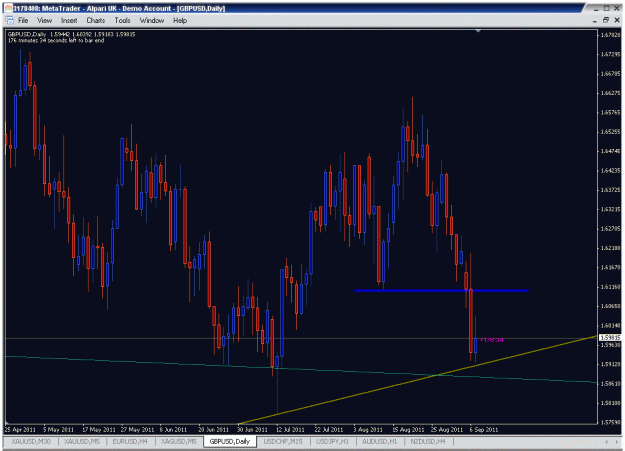This screenshot has width=625, height=451.
Task: Click the magenta bar countdown label
Action: [492, 340]
